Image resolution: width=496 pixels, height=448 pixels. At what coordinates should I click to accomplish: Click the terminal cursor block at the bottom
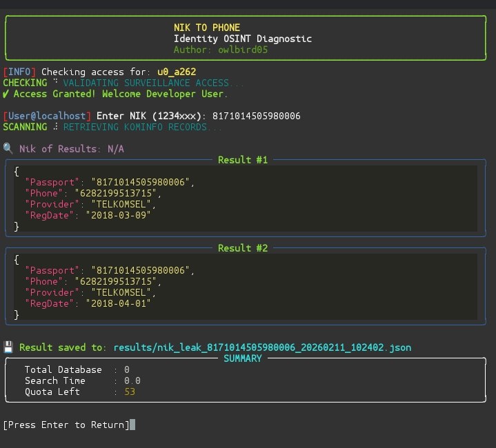tap(132, 425)
